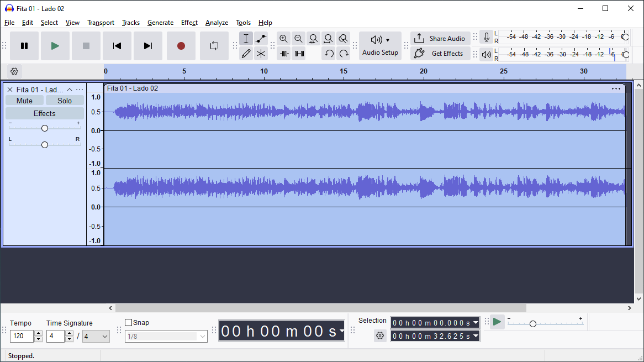
Task: Click the Undo arrow
Action: coord(329,54)
